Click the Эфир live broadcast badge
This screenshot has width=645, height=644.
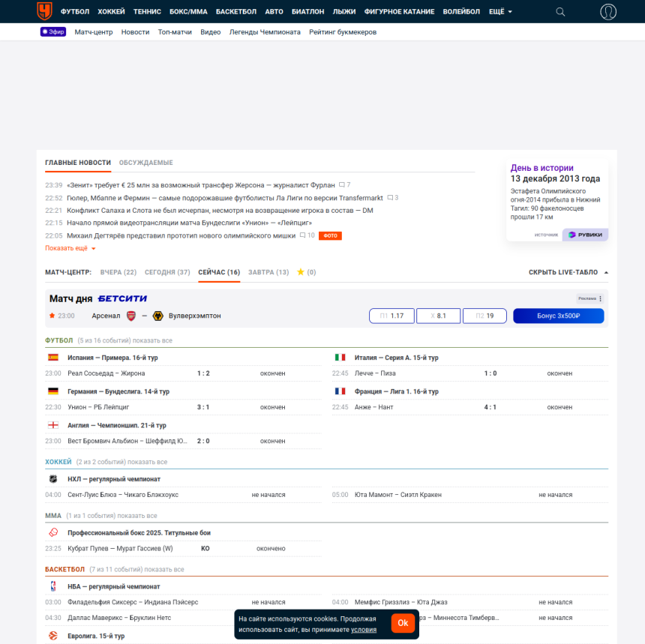tap(53, 31)
